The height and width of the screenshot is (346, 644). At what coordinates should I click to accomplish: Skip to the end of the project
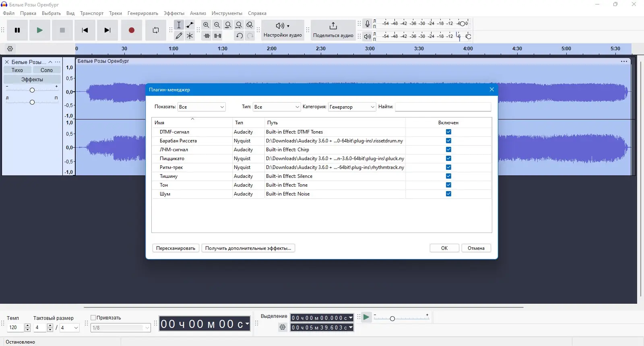[x=107, y=30]
